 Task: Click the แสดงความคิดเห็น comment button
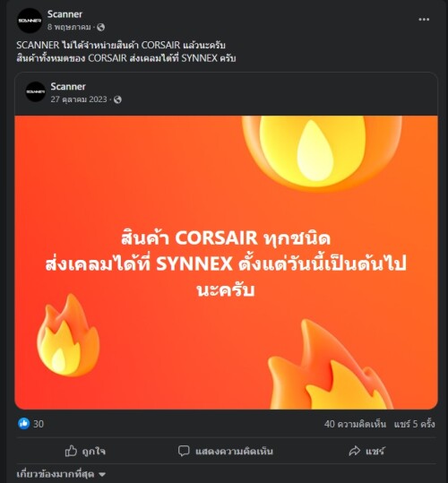point(226,451)
